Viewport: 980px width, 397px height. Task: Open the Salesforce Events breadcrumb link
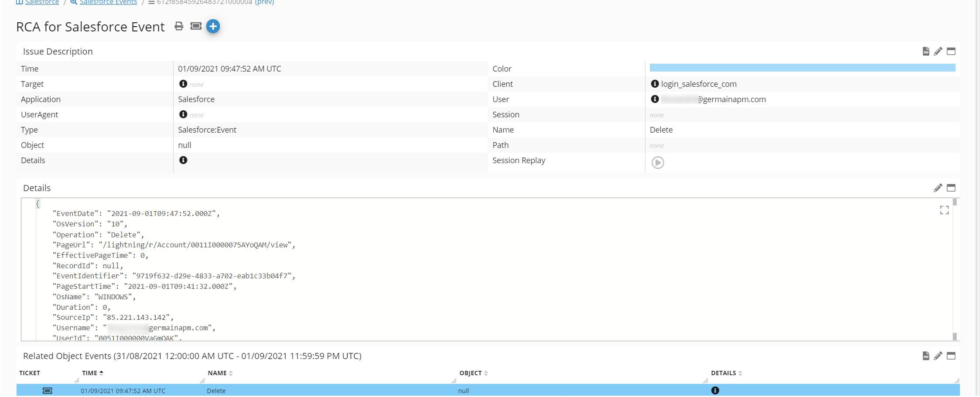pyautogui.click(x=108, y=2)
